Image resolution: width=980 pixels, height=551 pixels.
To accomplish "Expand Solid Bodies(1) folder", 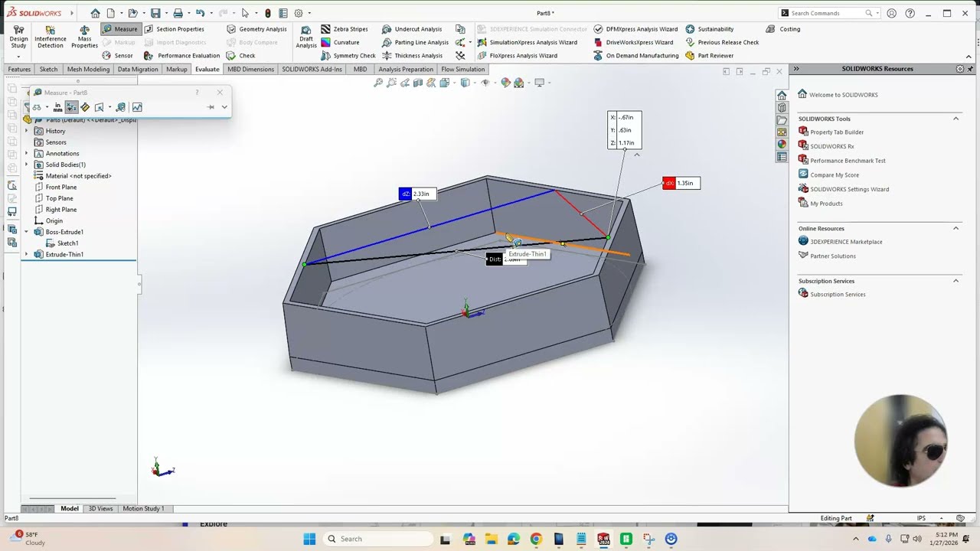I will point(27,165).
